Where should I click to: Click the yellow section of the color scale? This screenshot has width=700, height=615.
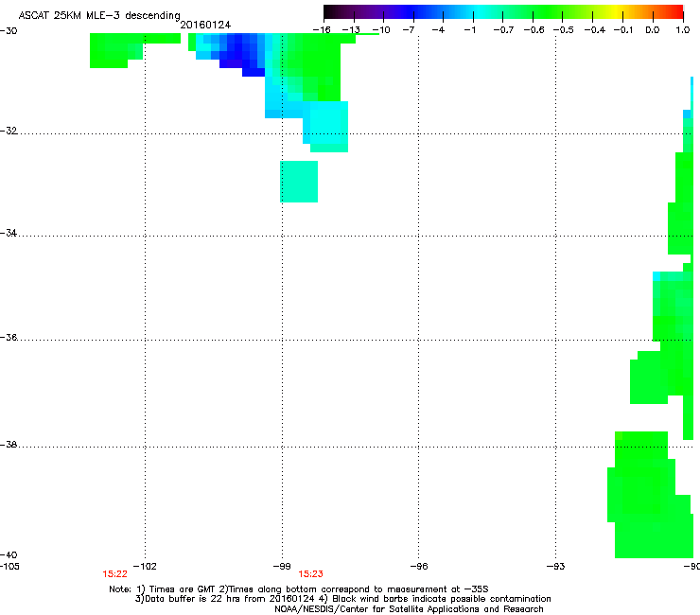coord(616,11)
